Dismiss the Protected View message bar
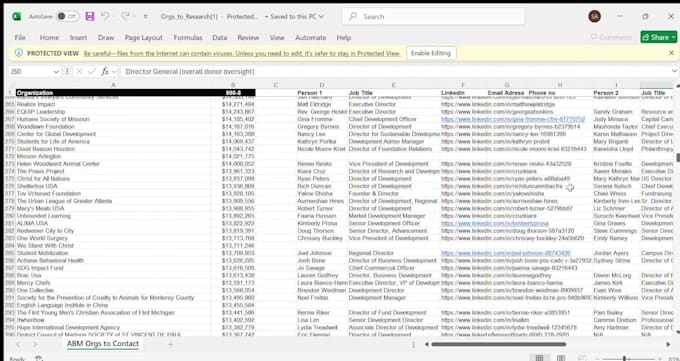 (671, 53)
